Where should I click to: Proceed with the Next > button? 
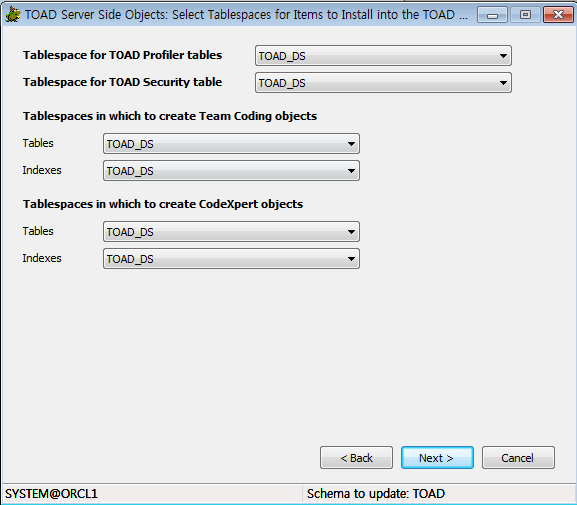click(437, 458)
